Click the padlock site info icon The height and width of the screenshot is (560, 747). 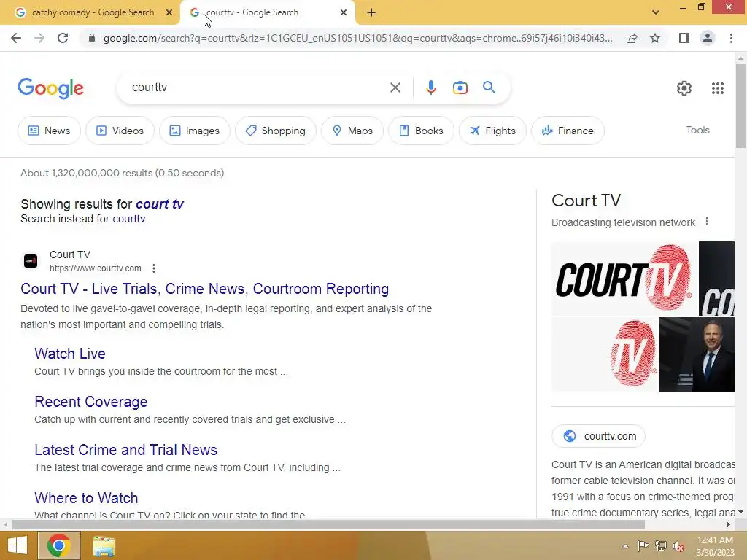(92, 38)
